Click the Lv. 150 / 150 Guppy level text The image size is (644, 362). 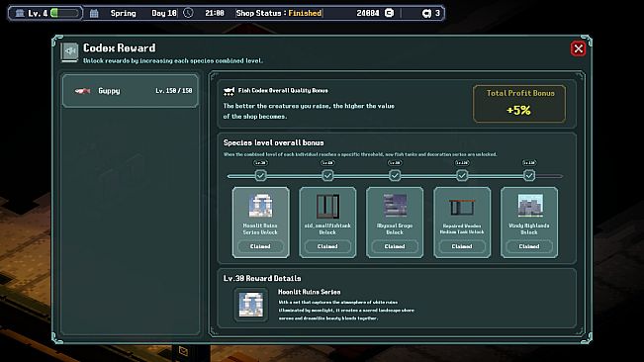pos(174,91)
